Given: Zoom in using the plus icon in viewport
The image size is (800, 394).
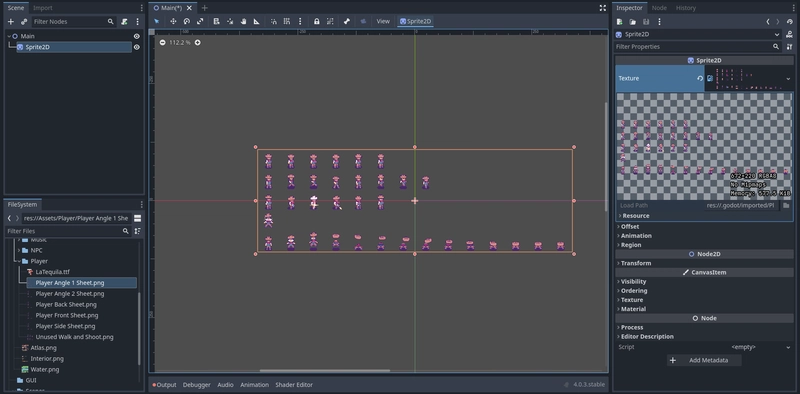Looking at the screenshot, I should point(197,42).
